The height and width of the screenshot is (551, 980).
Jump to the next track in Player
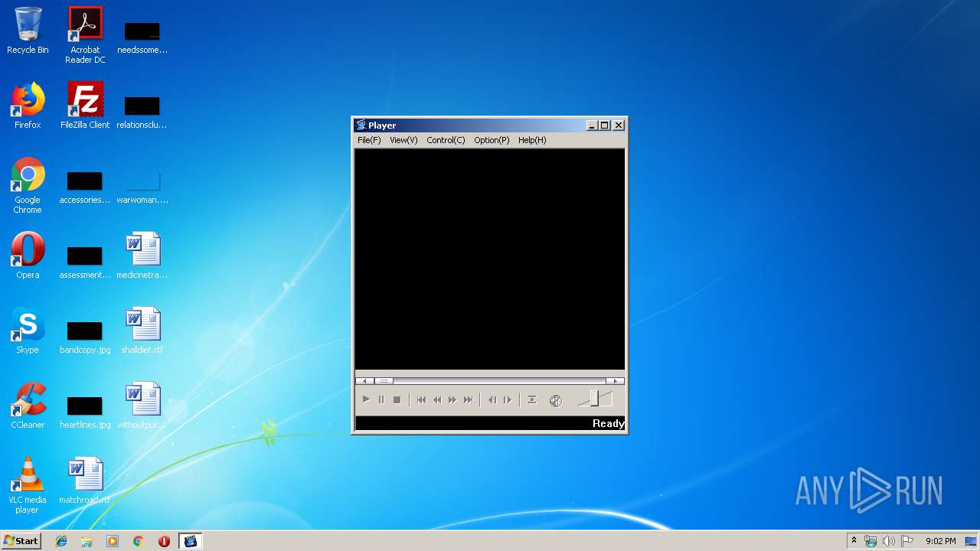(x=468, y=399)
